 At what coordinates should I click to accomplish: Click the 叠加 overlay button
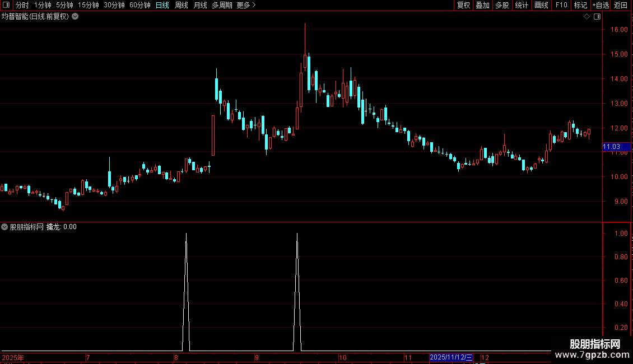tap(483, 5)
